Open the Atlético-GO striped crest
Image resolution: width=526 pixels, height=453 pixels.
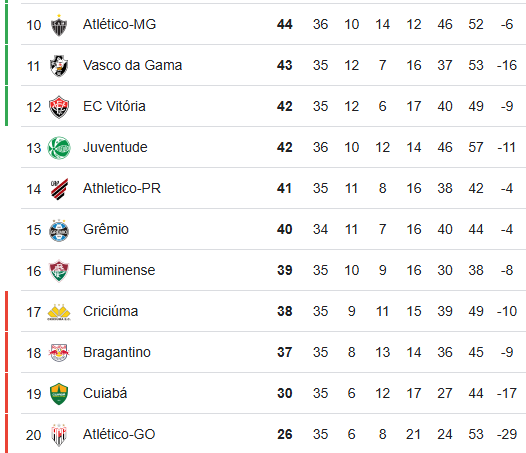tap(59, 435)
